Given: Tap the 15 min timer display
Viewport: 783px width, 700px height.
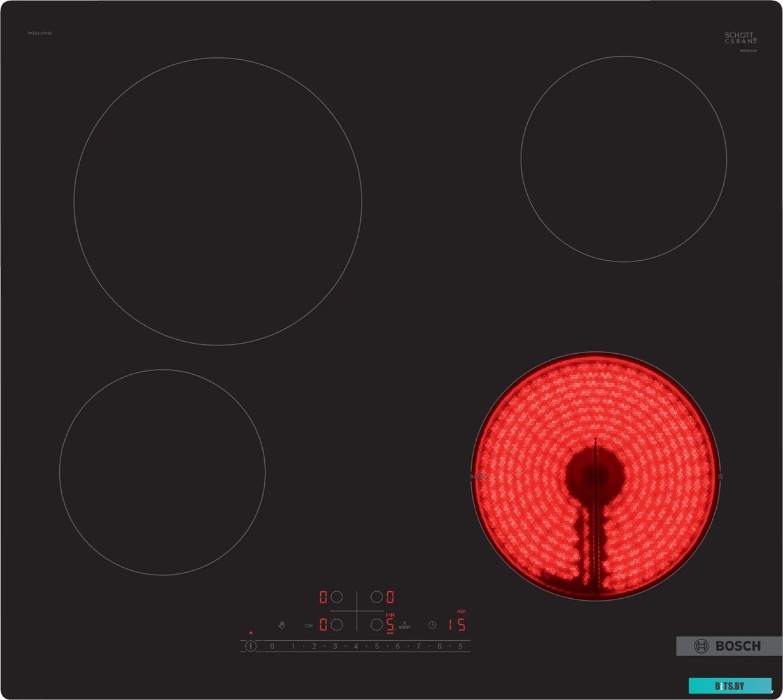Looking at the screenshot, I should pos(456,625).
